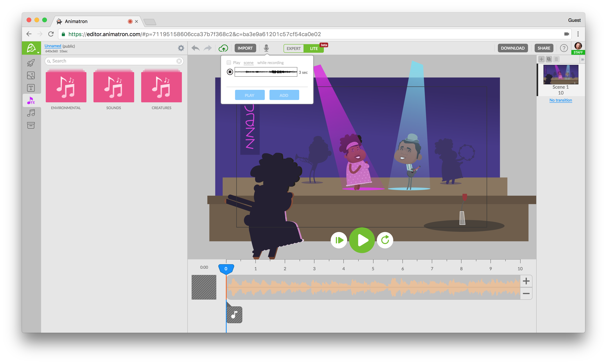
Task: Click the DOWNLOAD button
Action: point(513,48)
